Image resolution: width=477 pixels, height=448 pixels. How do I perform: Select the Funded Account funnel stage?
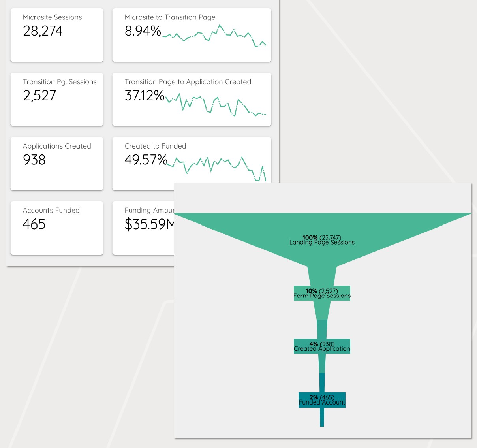(322, 400)
